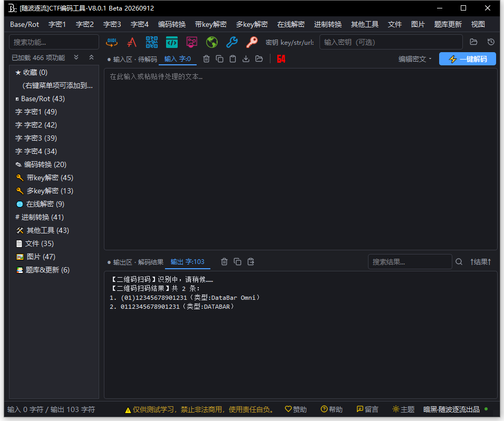Click the blue wrench tools icon
The width and height of the screenshot is (504, 421).
pyautogui.click(x=232, y=42)
